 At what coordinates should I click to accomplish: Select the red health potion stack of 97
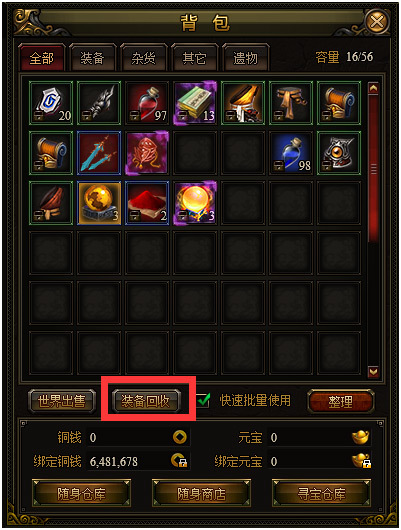(147, 103)
